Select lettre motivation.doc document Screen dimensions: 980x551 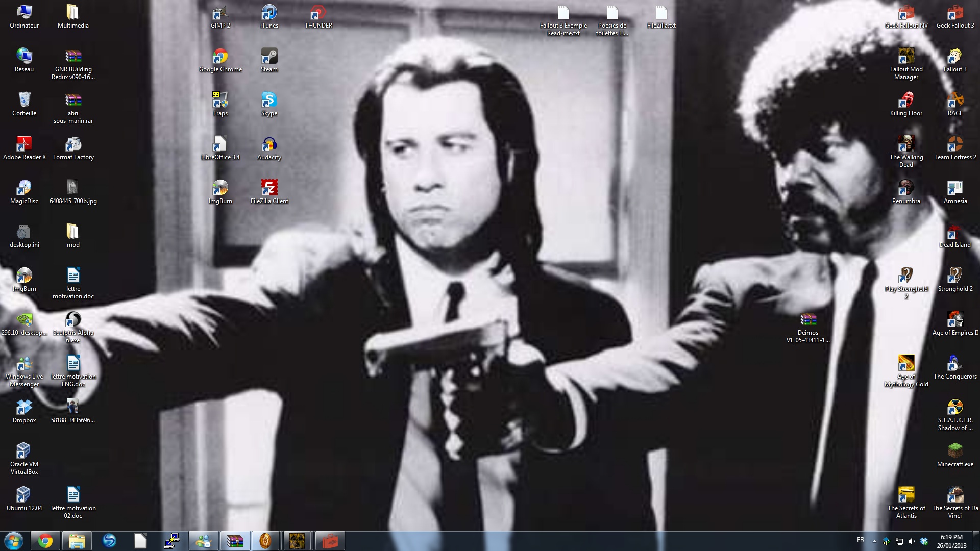[x=73, y=283]
